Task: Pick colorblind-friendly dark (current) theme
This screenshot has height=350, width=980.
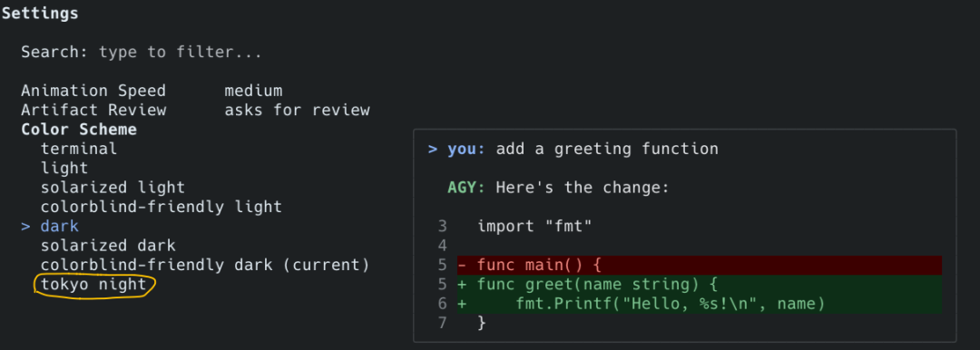Action: (x=205, y=265)
